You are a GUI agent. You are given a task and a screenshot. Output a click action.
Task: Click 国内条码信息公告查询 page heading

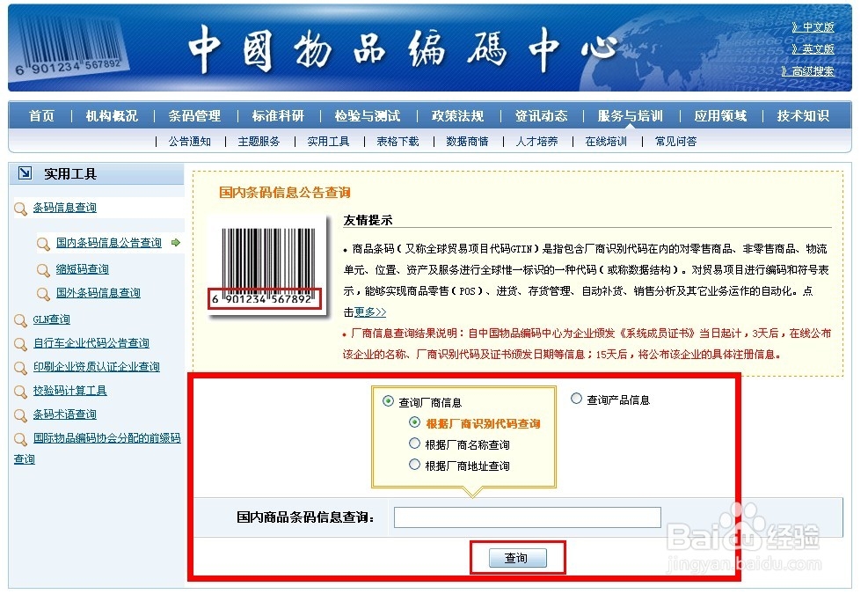[285, 192]
